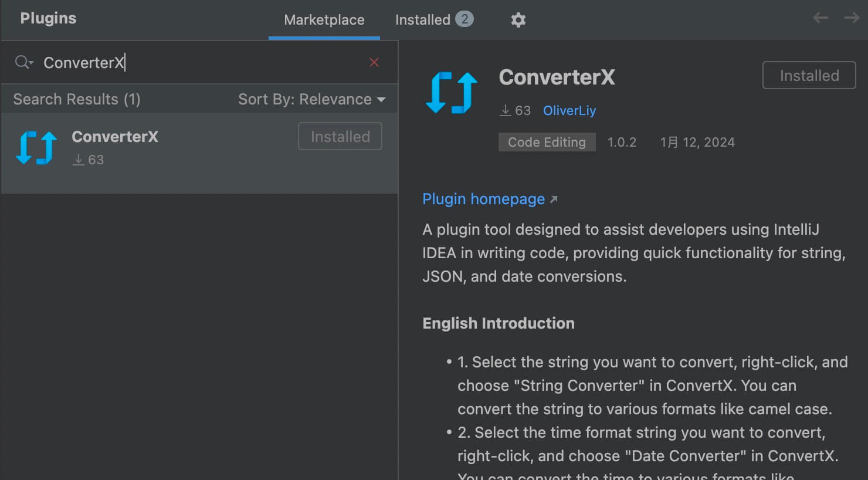The image size is (868, 480).
Task: Select the Code Editing category tag
Action: click(x=547, y=141)
